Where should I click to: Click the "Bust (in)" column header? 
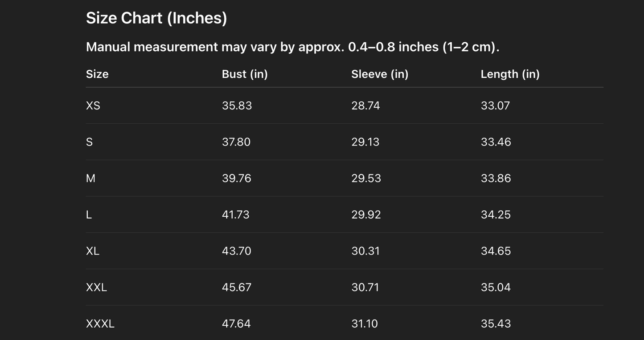click(245, 74)
